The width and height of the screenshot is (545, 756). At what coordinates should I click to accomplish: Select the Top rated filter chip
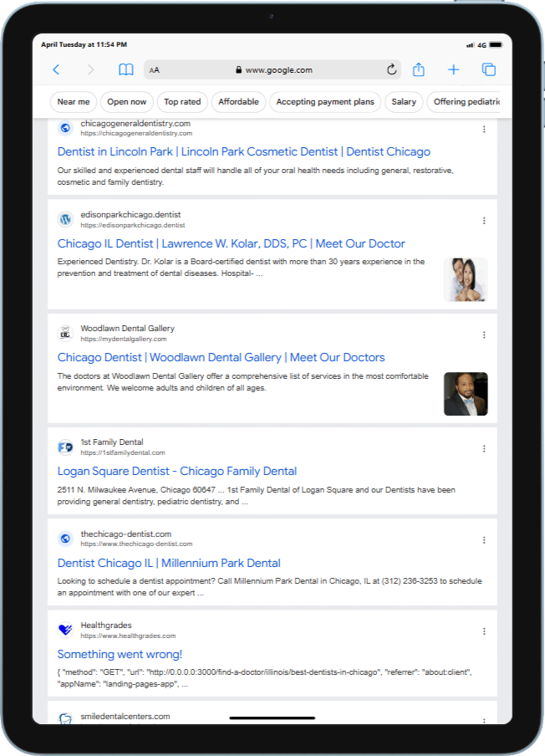(182, 102)
